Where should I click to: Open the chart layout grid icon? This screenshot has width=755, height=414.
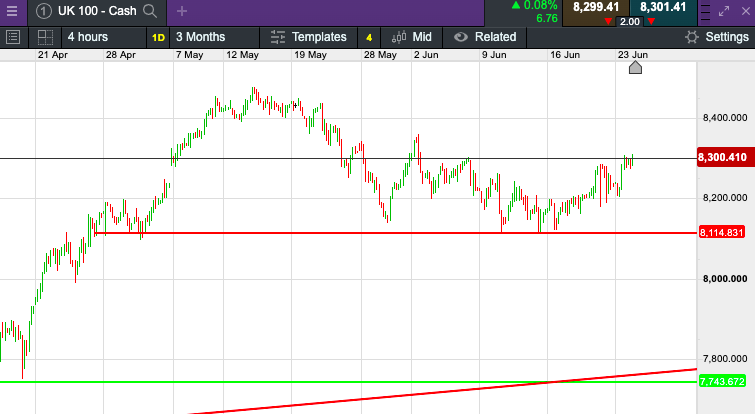click(x=44, y=37)
